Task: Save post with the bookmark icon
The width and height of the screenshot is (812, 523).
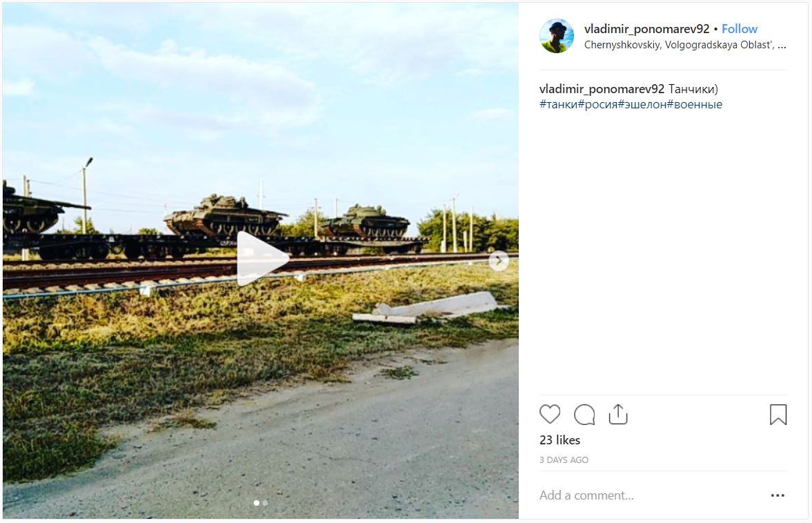Action: click(778, 414)
